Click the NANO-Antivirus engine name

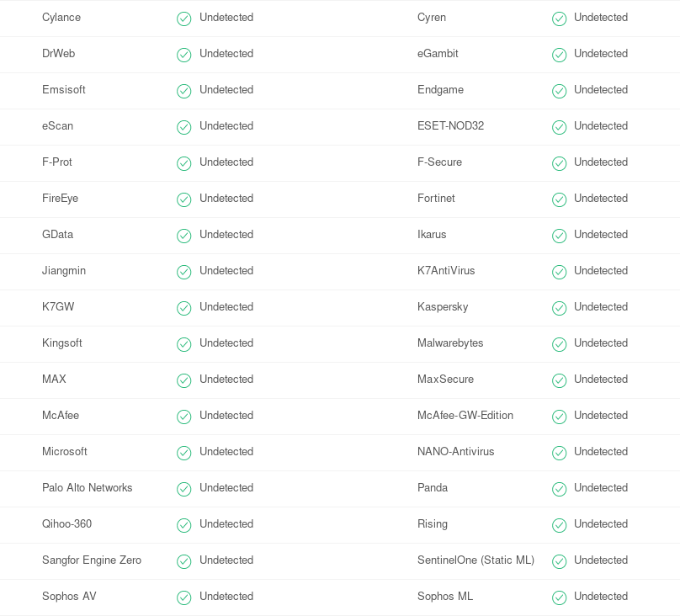pos(456,451)
